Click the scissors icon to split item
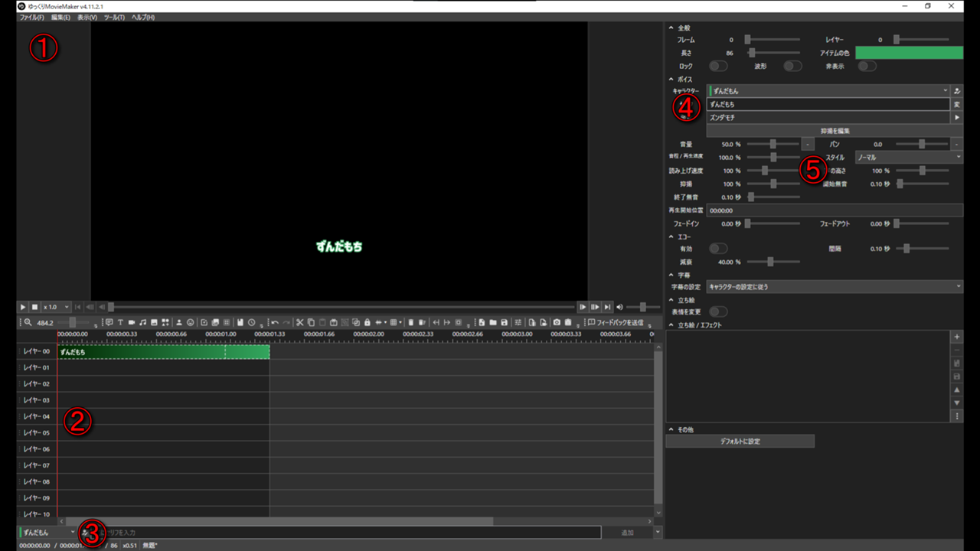 [300, 323]
